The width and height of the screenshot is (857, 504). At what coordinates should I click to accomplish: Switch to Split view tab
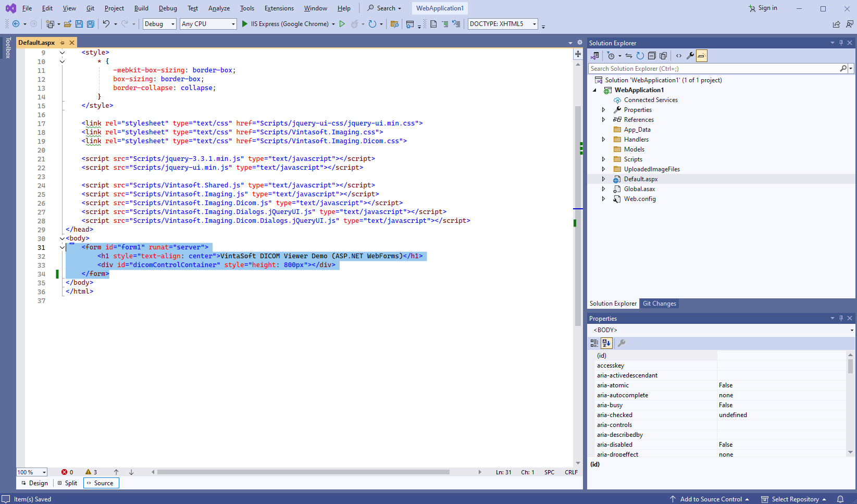68,483
